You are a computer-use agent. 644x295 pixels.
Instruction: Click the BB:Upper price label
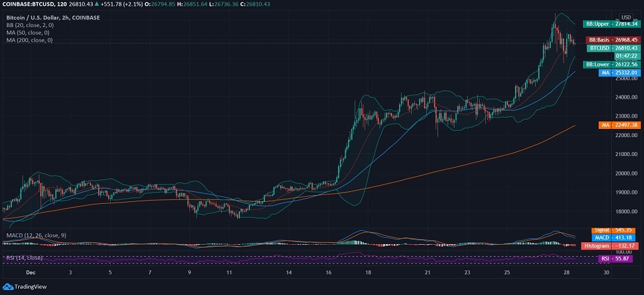pyautogui.click(x=612, y=23)
